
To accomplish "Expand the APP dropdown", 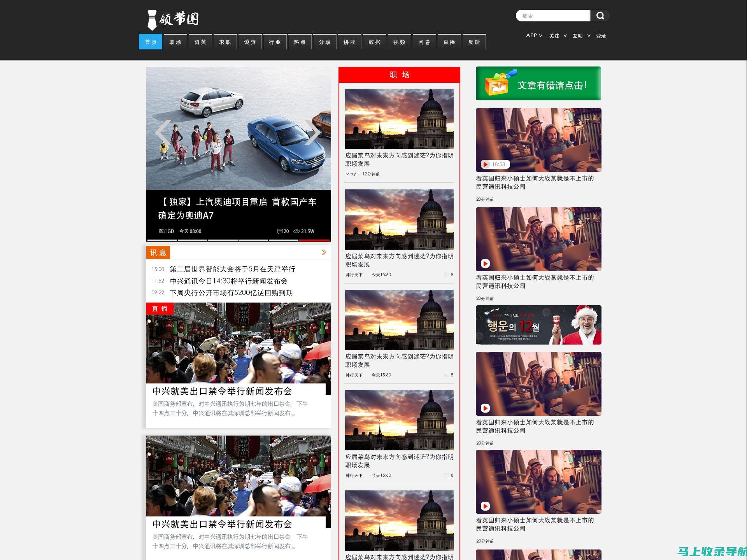I will [534, 35].
